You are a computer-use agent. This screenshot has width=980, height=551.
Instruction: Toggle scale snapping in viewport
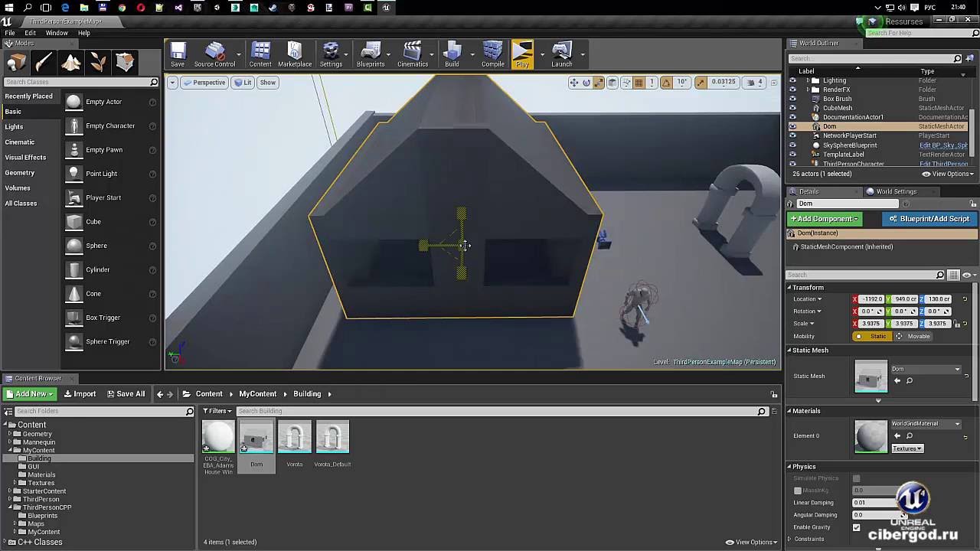[x=701, y=83]
